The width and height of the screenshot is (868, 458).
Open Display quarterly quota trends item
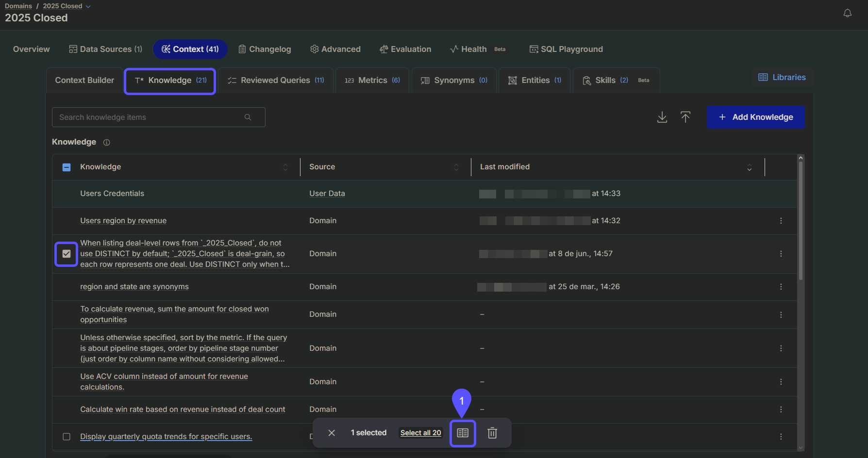tap(166, 437)
